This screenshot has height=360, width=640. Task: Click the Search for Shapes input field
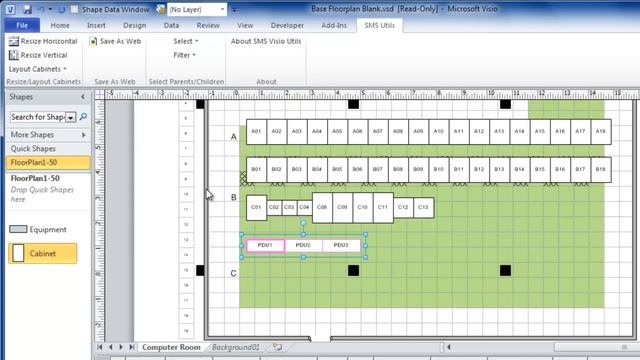click(x=38, y=117)
